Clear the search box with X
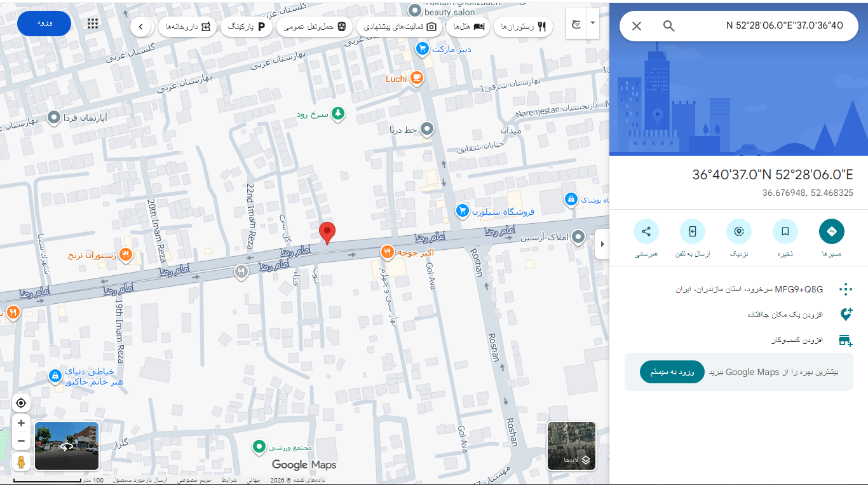Screen dimensions: 868x485 [x=637, y=26]
